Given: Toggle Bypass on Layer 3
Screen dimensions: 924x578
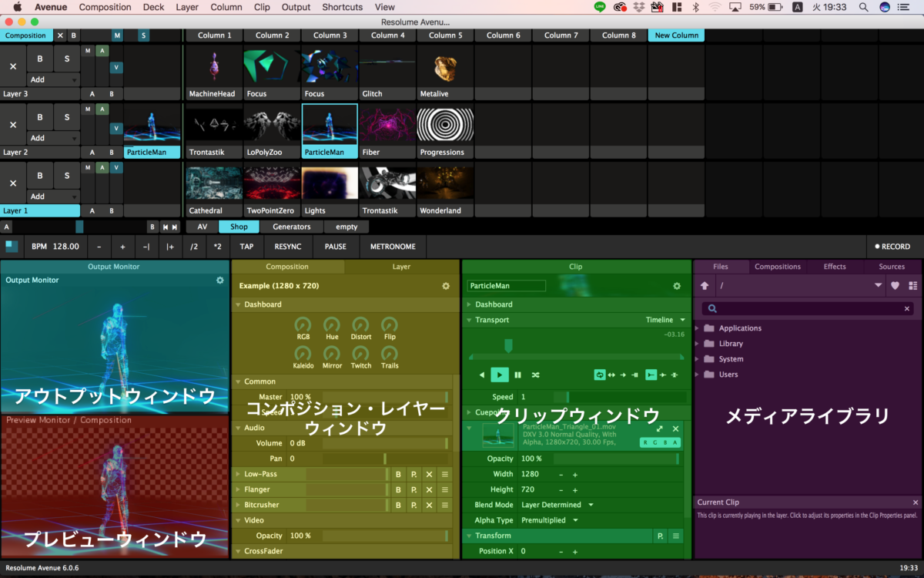Looking at the screenshot, I should tap(40, 59).
